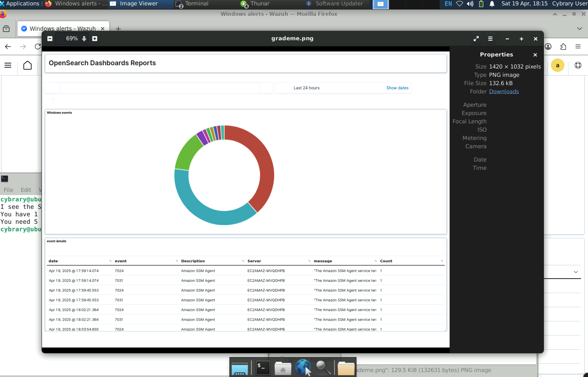This screenshot has width=588, height=377.
Task: Open the Firefox extensions puzzle icon
Action: tap(563, 47)
